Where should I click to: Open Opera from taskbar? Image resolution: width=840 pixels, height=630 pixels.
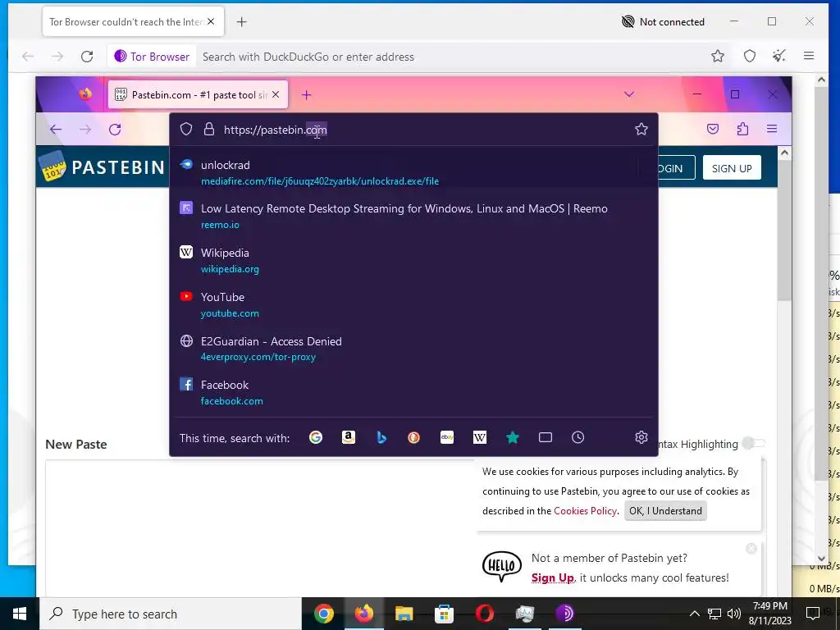[x=484, y=614]
